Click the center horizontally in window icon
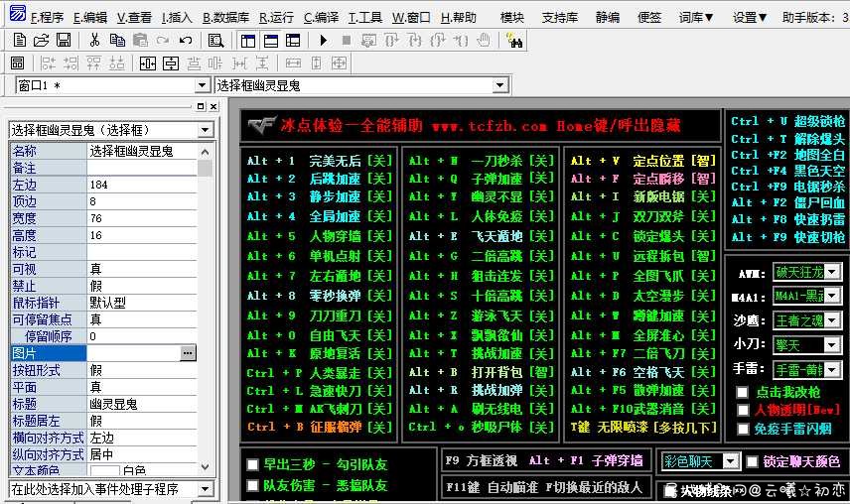Screen dimensions: 850x504 coord(147,63)
